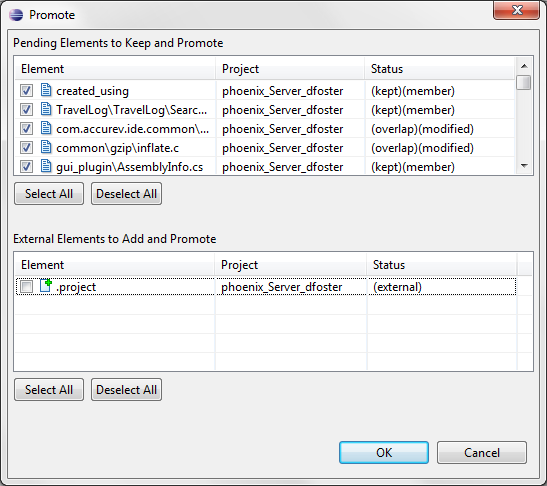Click the scroll down arrow in pending list
The width and height of the screenshot is (547, 486).
tap(524, 166)
